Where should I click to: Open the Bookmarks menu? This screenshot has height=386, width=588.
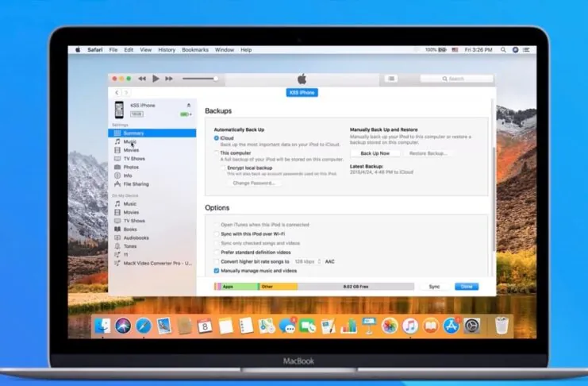click(195, 49)
